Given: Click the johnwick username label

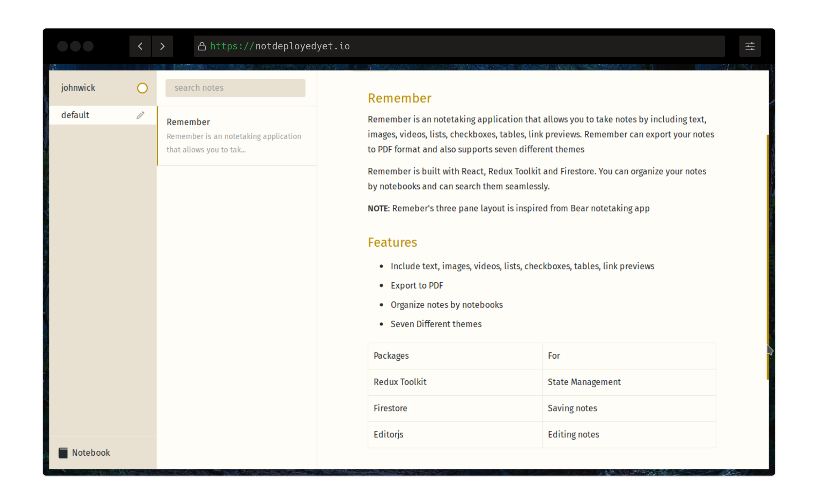Looking at the screenshot, I should point(78,88).
